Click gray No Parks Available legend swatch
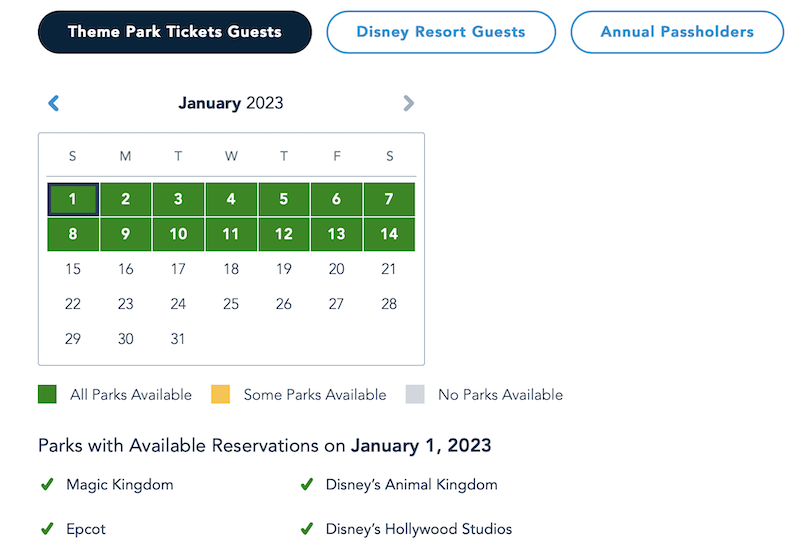800x552 pixels. click(x=415, y=395)
